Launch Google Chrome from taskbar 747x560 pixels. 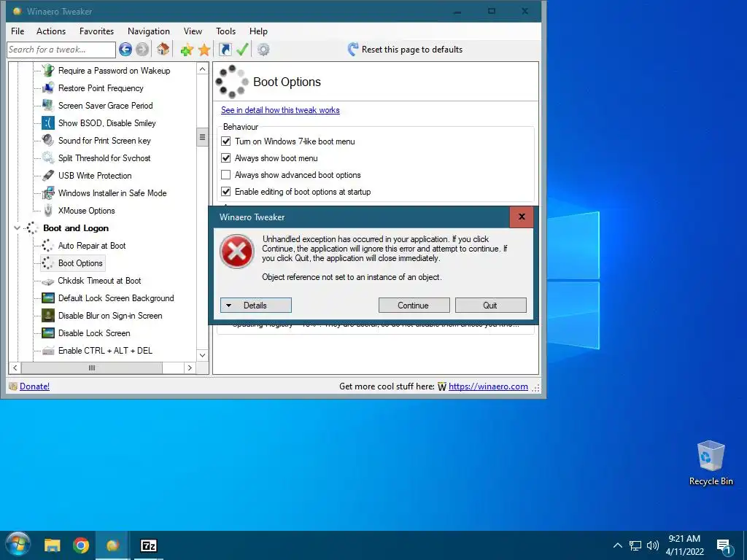[x=81, y=545]
